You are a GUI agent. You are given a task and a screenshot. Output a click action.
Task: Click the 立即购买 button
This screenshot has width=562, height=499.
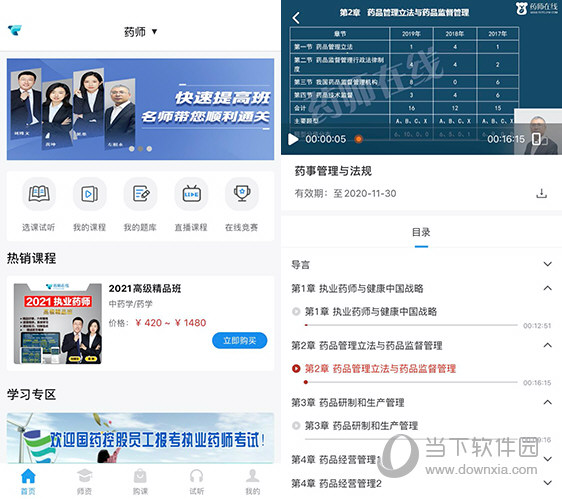click(x=239, y=341)
